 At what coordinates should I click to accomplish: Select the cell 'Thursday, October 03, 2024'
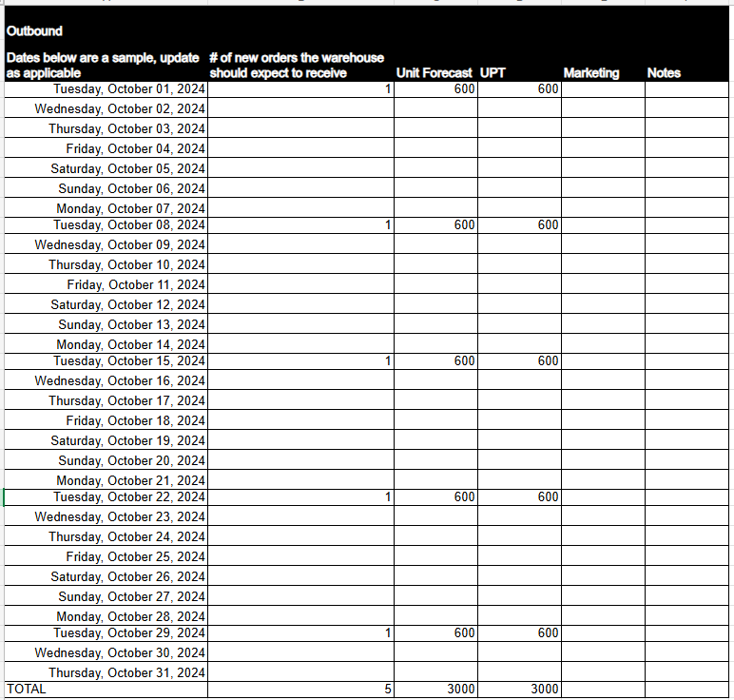[x=106, y=127]
